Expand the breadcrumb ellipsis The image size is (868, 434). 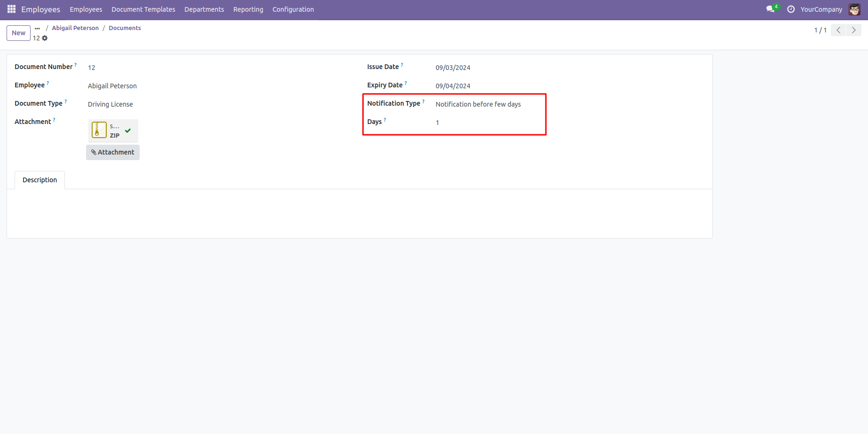(x=38, y=28)
